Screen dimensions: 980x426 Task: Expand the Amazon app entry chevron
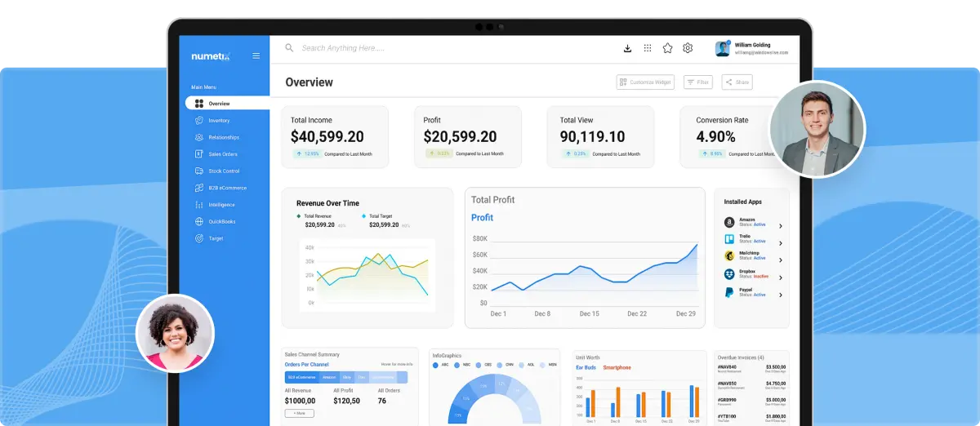point(780,226)
